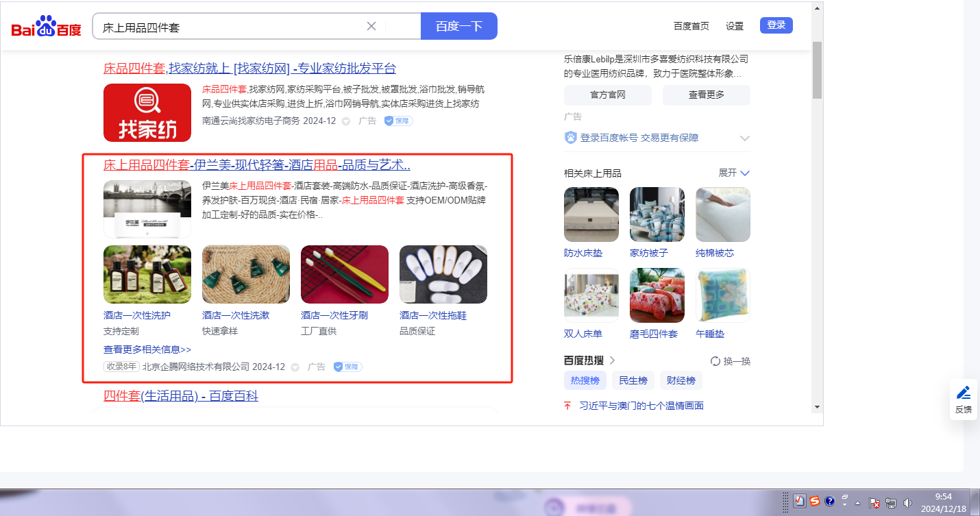Open the 床品四件套,找家纺就上 result title
Image resolution: width=980 pixels, height=516 pixels.
[249, 69]
